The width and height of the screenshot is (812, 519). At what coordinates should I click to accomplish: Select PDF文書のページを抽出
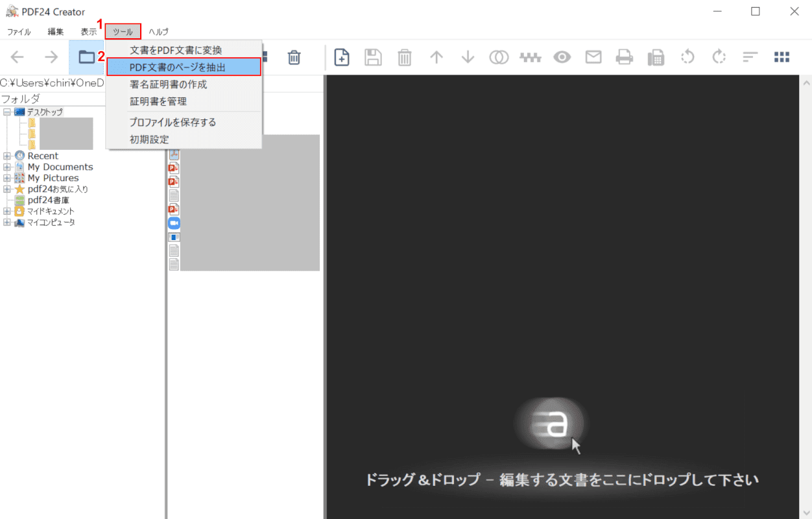pyautogui.click(x=184, y=67)
